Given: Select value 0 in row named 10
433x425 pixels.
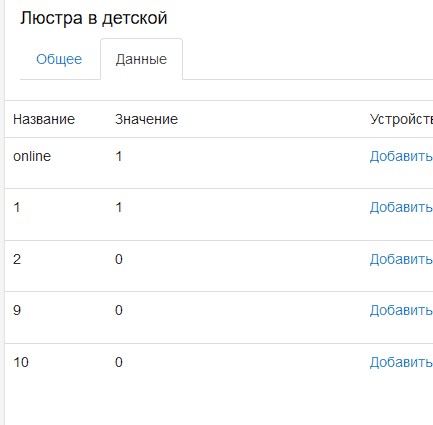Looking at the screenshot, I should 119,362.
